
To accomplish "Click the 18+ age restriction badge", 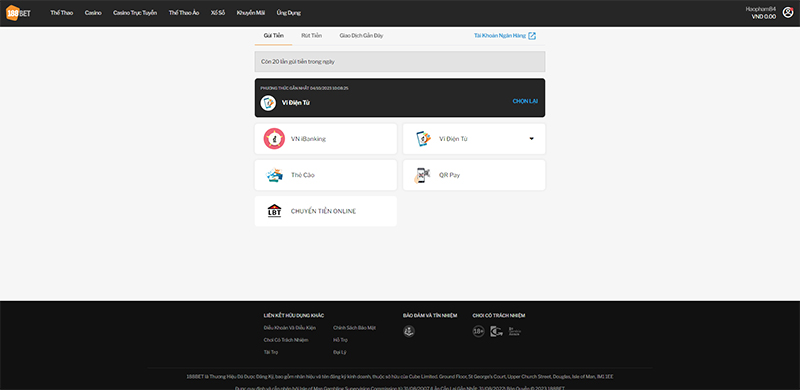I will click(478, 331).
